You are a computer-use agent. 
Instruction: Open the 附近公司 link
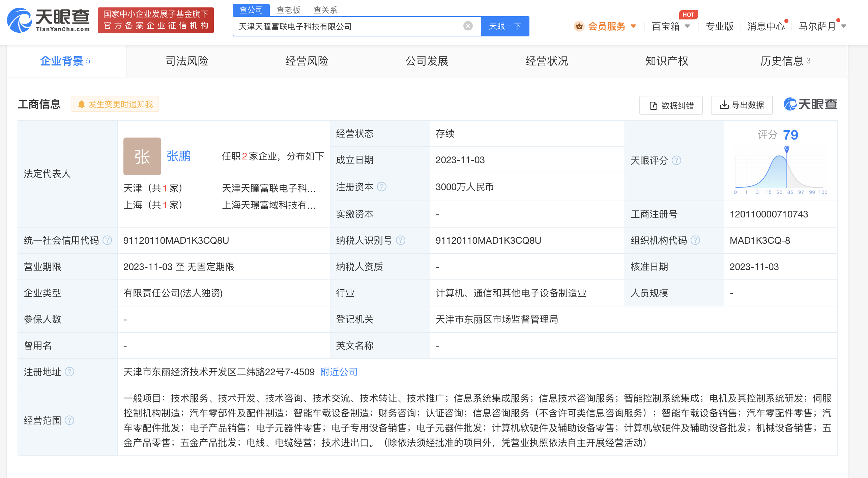click(339, 371)
